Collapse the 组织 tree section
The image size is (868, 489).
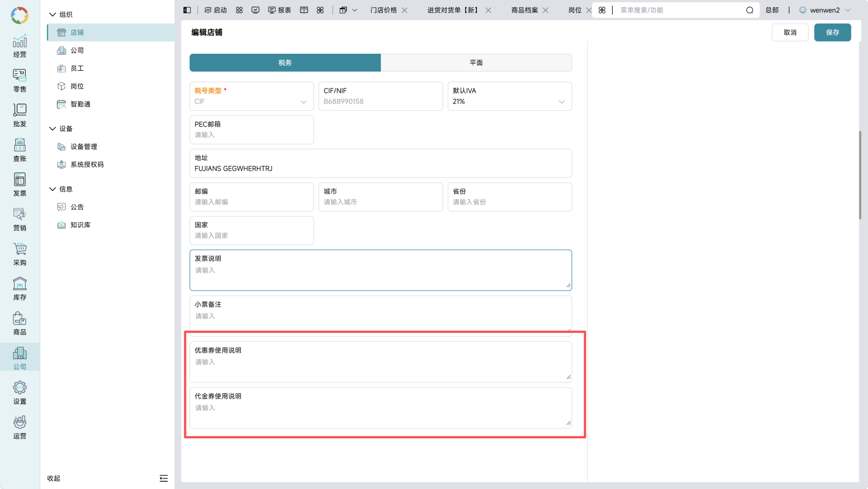52,14
